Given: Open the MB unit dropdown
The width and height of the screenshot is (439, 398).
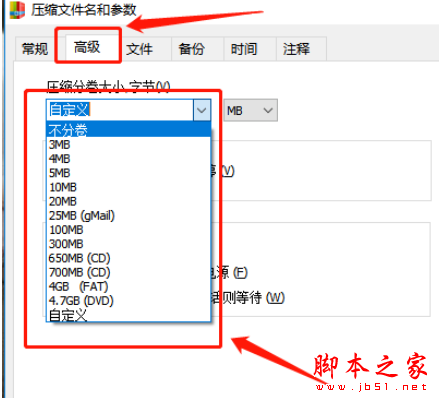Looking at the screenshot, I should [x=250, y=110].
